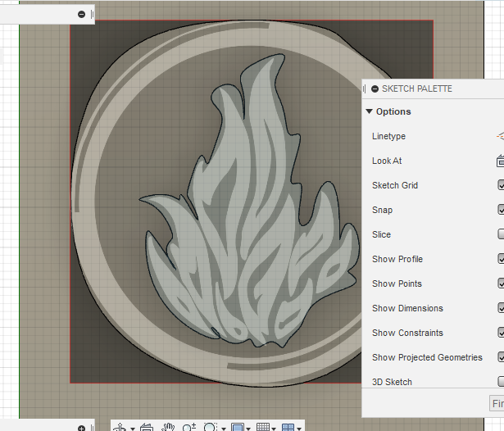Screen dimensions: 504x431
Task: Select the Orbit tool in navigation bar
Action: pyautogui.click(x=120, y=428)
